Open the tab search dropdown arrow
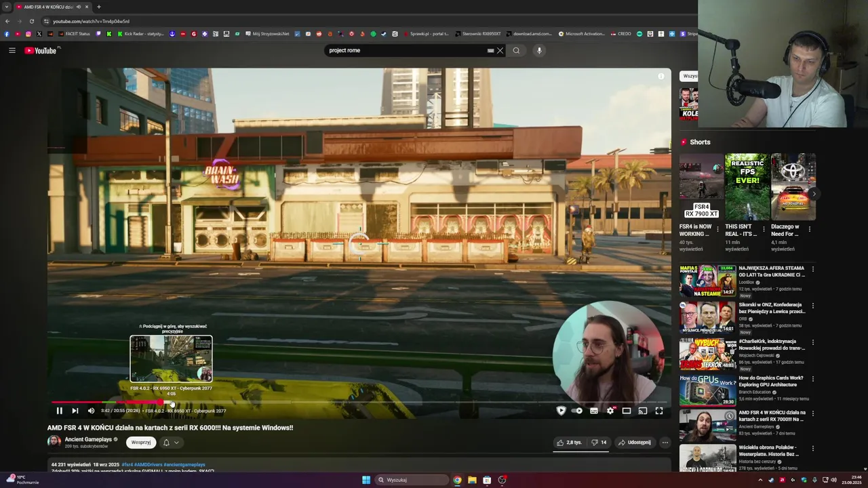Screen dimensions: 868x488 (x=6, y=7)
